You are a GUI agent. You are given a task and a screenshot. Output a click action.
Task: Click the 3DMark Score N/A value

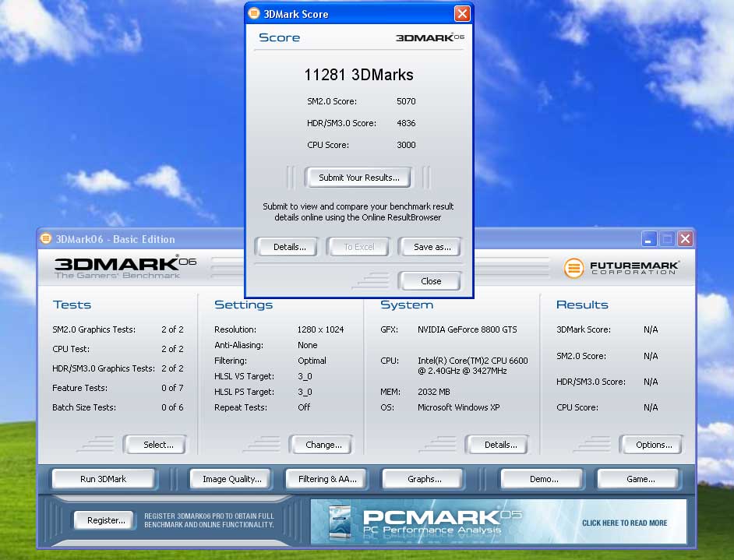[651, 329]
